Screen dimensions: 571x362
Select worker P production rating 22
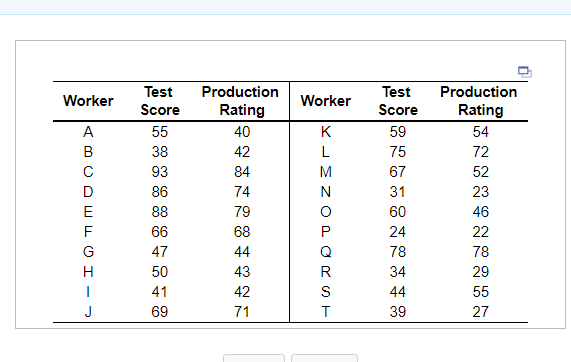click(x=481, y=232)
